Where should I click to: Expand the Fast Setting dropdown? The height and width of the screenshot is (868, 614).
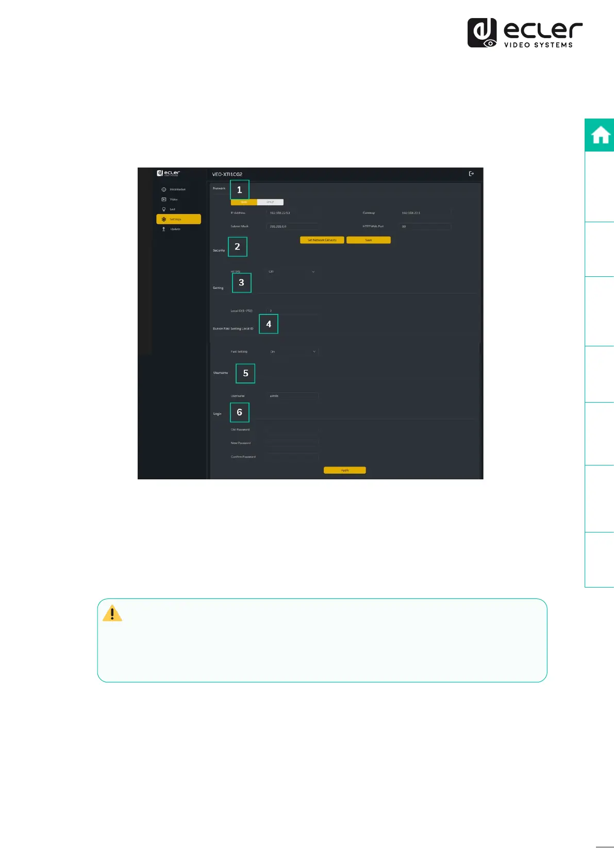[x=292, y=352]
